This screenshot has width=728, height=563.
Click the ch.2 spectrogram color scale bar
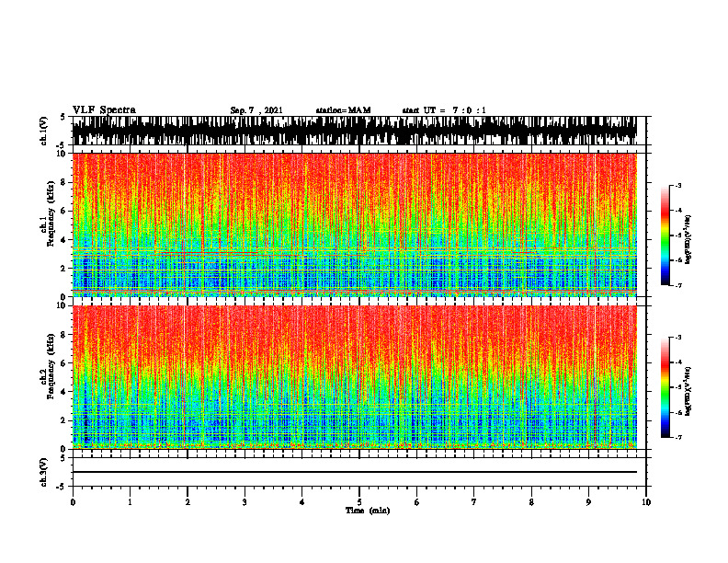(665, 387)
